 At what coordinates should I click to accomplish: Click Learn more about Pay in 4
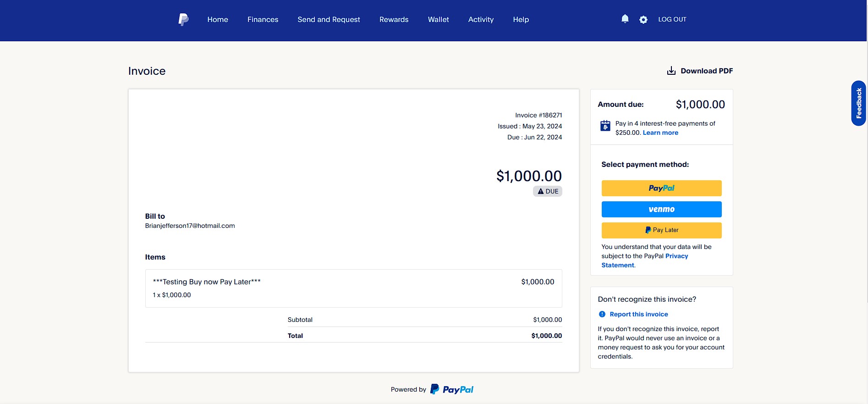660,133
